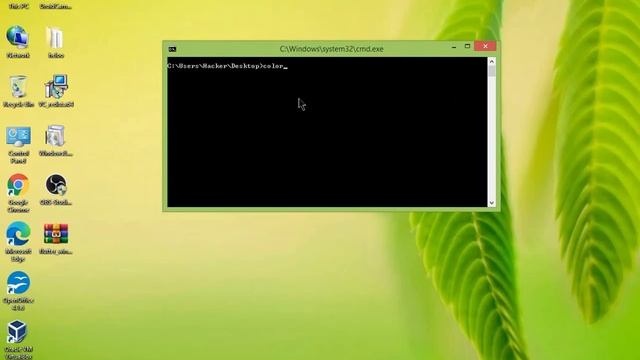Click the cmd.exe system menu icon
Viewport: 640px width, 360px height.
point(172,49)
